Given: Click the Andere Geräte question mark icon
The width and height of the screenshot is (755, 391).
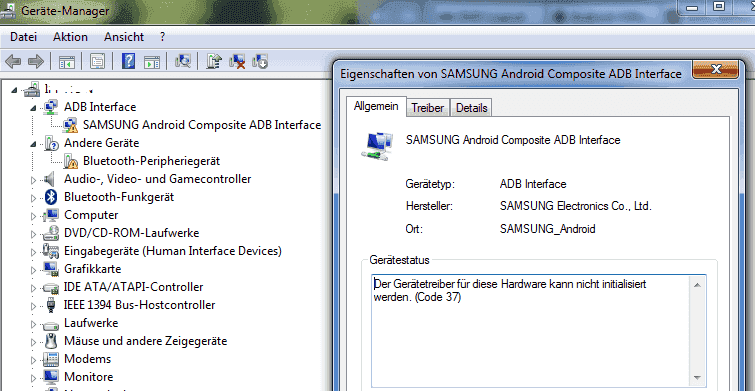Looking at the screenshot, I should pyautogui.click(x=51, y=143).
